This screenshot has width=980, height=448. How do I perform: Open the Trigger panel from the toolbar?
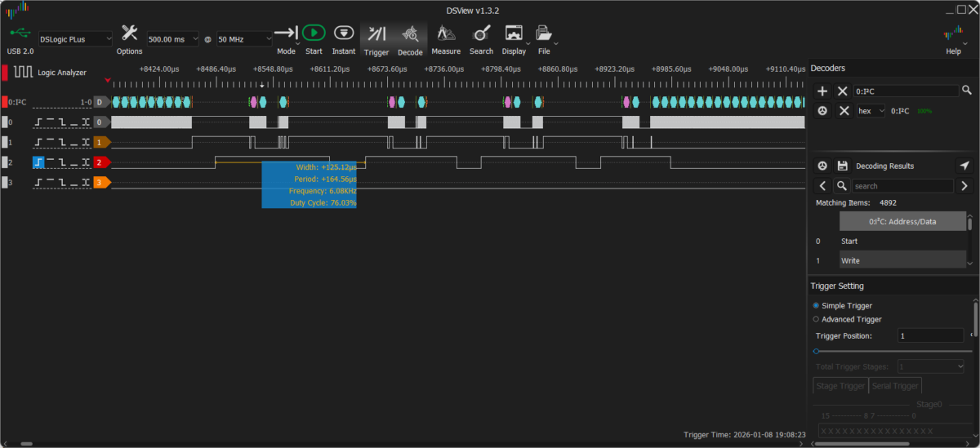tap(376, 33)
